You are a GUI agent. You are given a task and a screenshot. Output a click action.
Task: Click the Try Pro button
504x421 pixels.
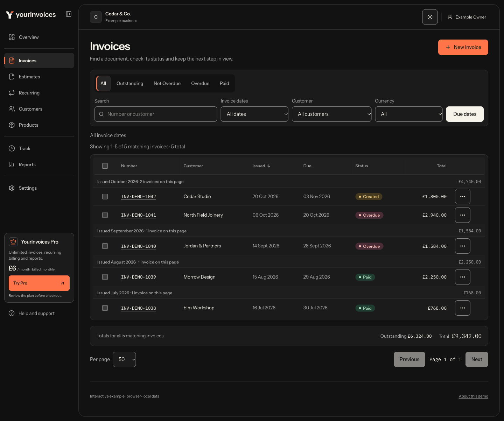pyautogui.click(x=39, y=283)
